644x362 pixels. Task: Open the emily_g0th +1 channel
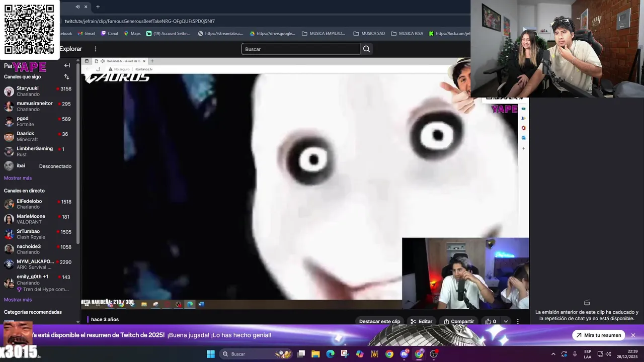[38, 283]
